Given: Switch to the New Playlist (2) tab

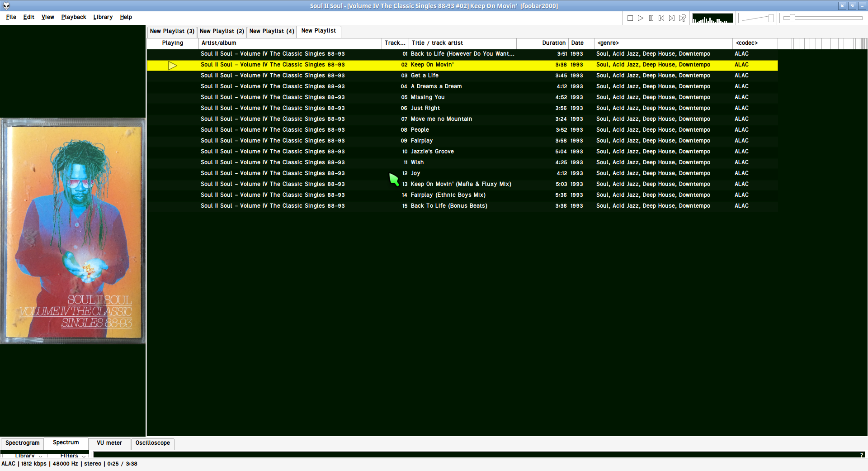Looking at the screenshot, I should (222, 31).
